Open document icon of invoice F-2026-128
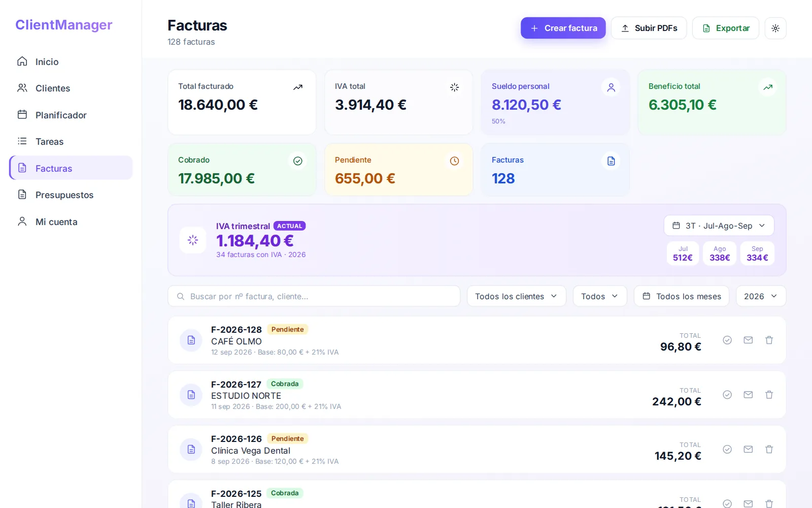 click(191, 340)
